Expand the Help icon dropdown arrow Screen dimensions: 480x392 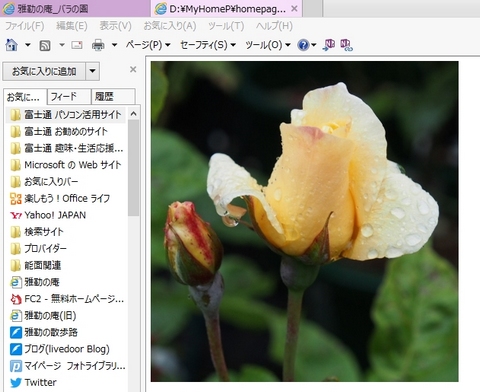point(314,45)
